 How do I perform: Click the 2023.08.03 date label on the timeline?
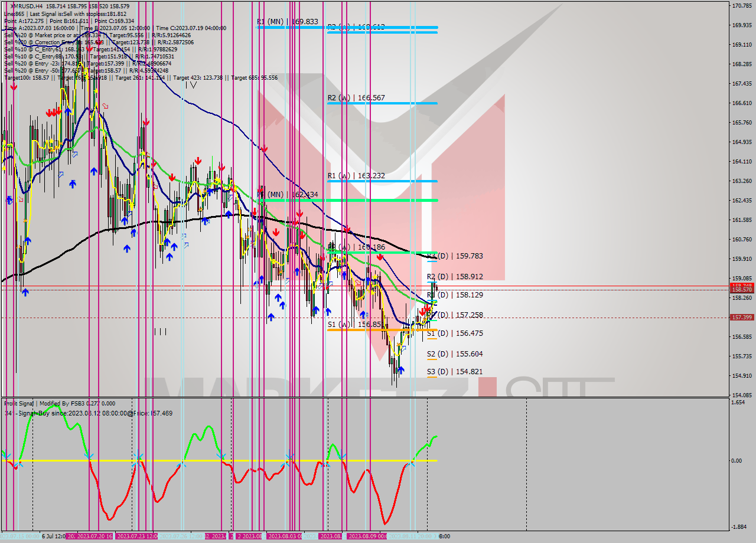(282, 537)
